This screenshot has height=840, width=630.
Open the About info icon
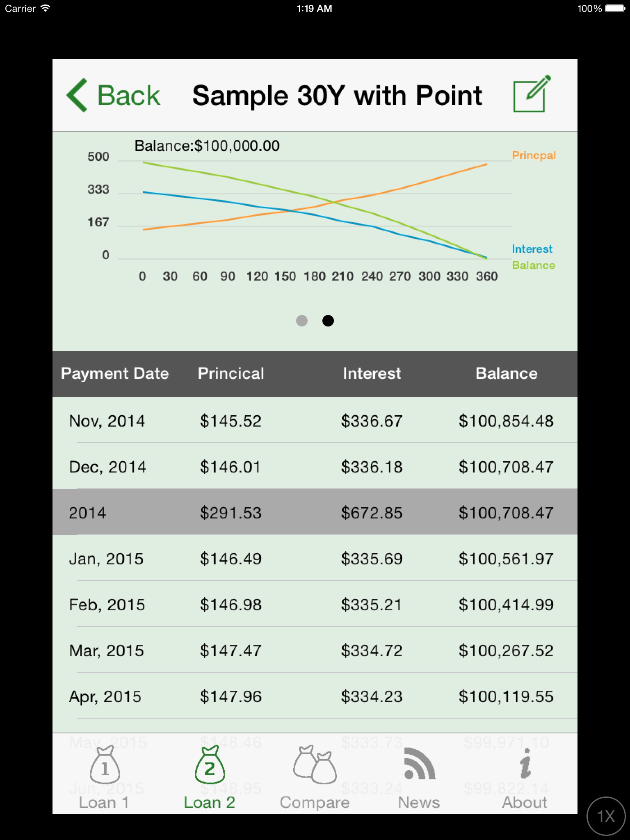coord(525,765)
